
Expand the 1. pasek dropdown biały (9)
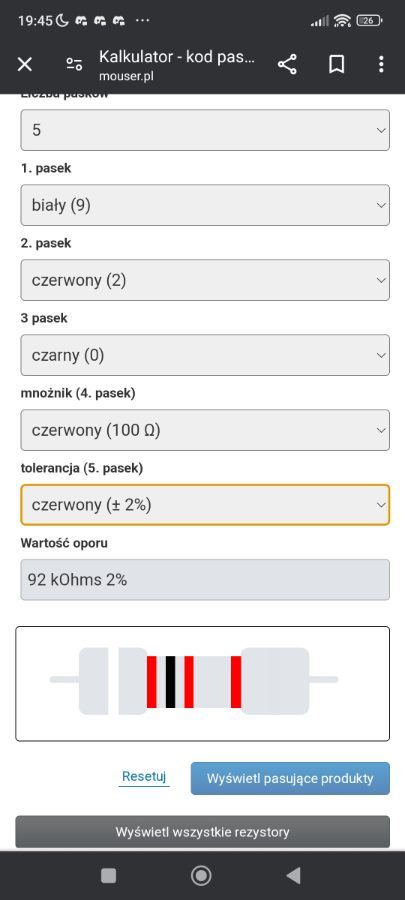[x=205, y=205]
